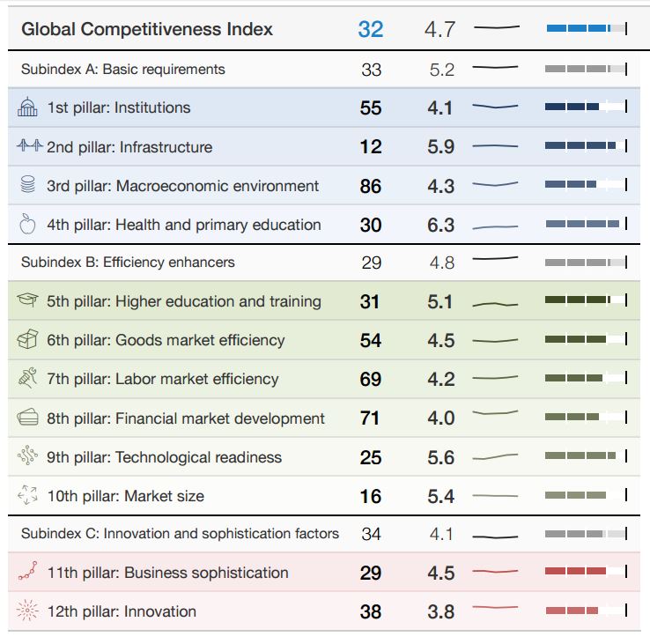The width and height of the screenshot is (650, 644).
Task: Click the Goods market efficiency box icon
Action: [x=28, y=340]
